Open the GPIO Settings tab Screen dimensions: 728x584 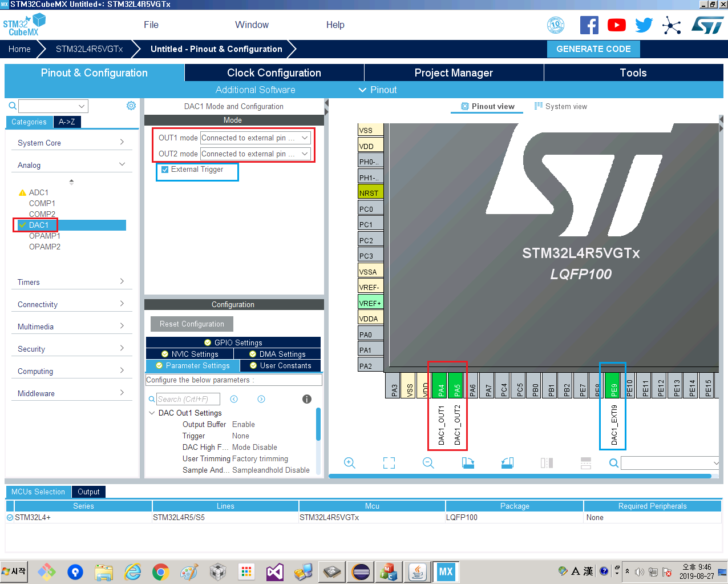(x=233, y=343)
